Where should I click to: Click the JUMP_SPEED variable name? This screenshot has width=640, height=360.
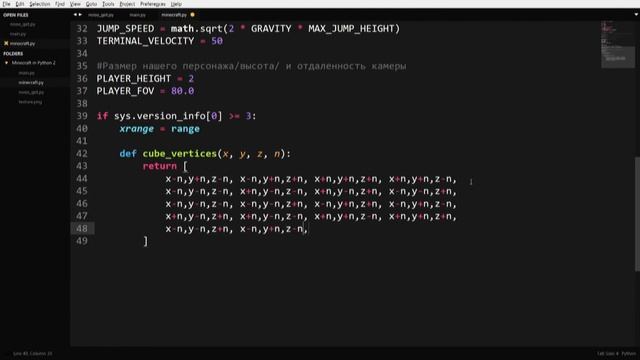point(125,29)
